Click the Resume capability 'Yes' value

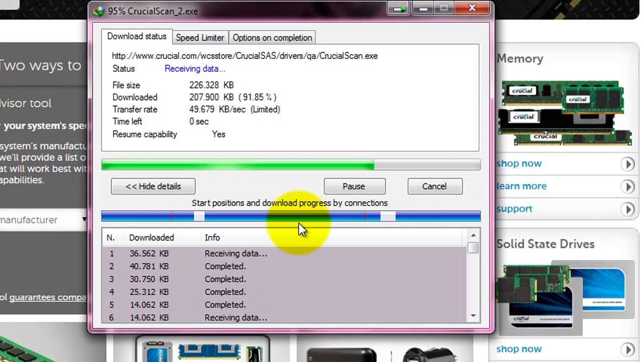click(x=218, y=134)
